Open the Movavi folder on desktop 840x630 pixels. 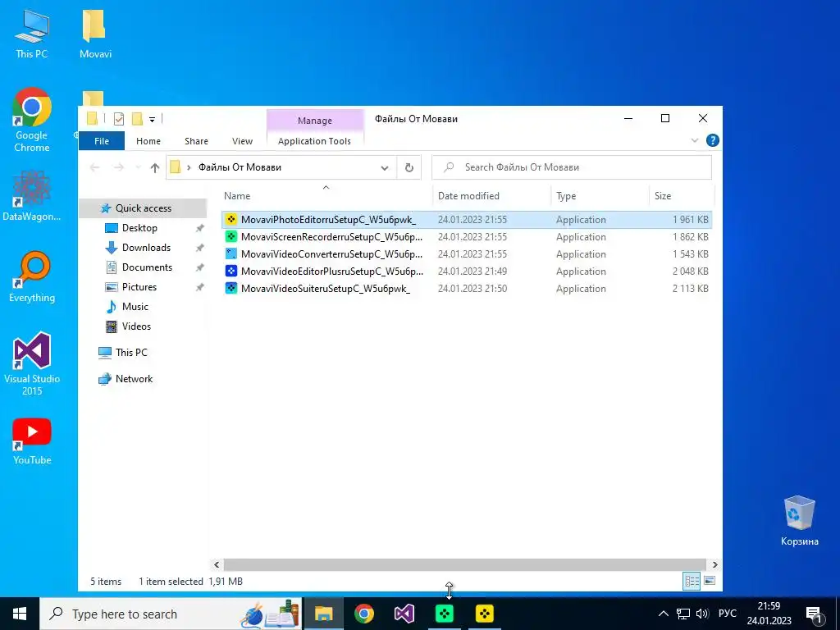click(x=95, y=34)
